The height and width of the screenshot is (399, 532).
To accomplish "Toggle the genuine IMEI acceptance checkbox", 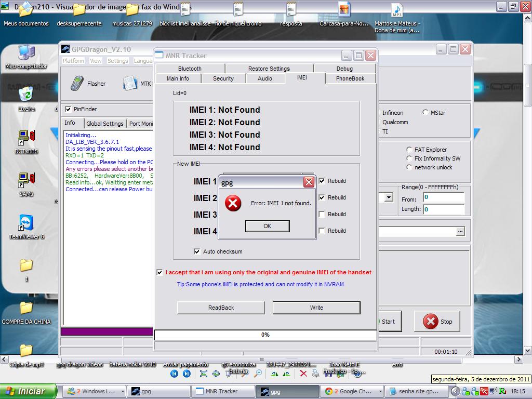I will pos(159,272).
